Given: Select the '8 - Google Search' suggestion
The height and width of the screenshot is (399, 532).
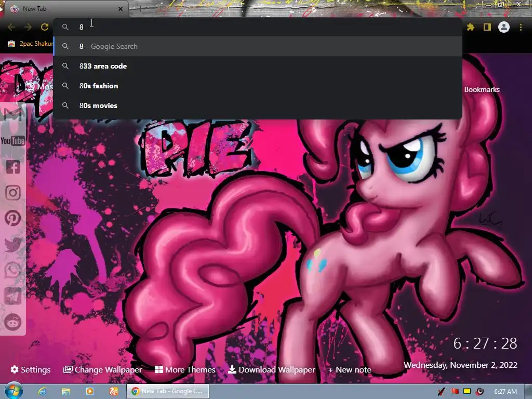Looking at the screenshot, I should pos(258,46).
